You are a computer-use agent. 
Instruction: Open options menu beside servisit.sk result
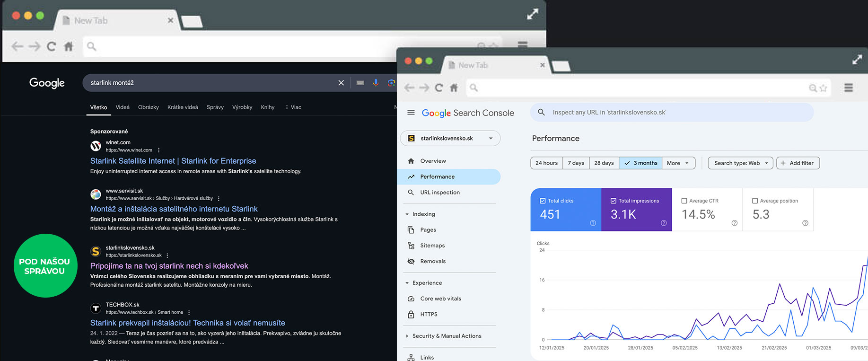point(219,199)
